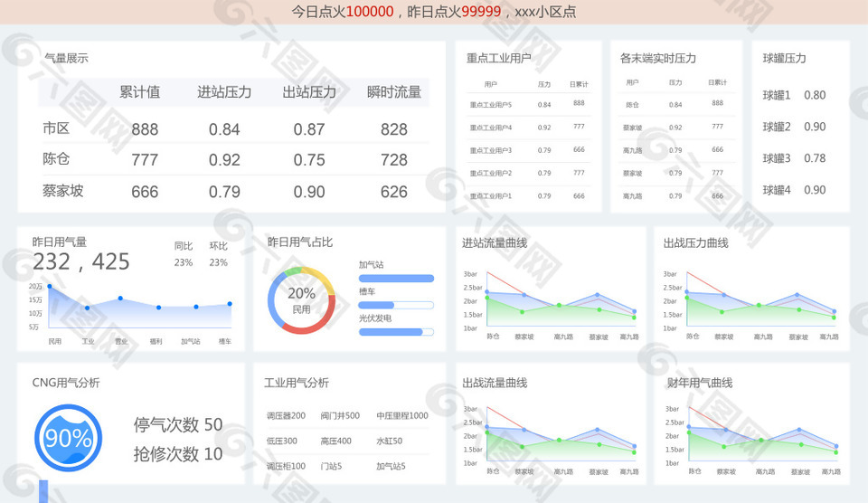This screenshot has width=868, height=503.
Task: Click the 停气次数 50 statistic
Action: [178, 424]
